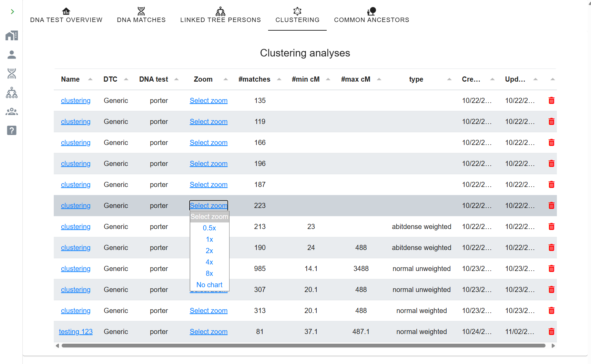
Task: Choose 0.5x zoom from the dropdown
Action: [210, 228]
